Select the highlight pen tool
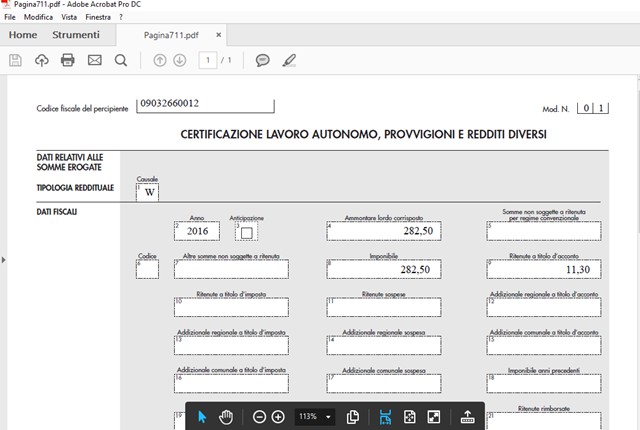This screenshot has width=640, height=430. (289, 60)
